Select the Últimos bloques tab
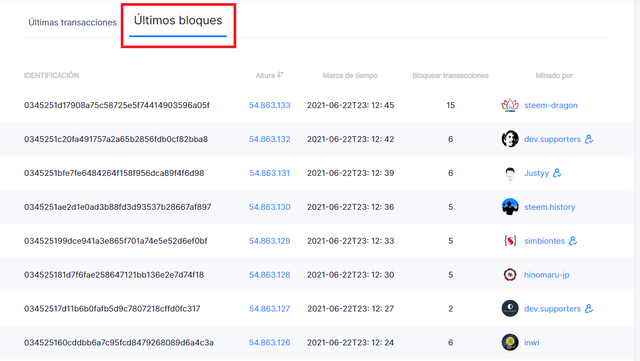The height and width of the screenshot is (361, 640). (x=178, y=20)
